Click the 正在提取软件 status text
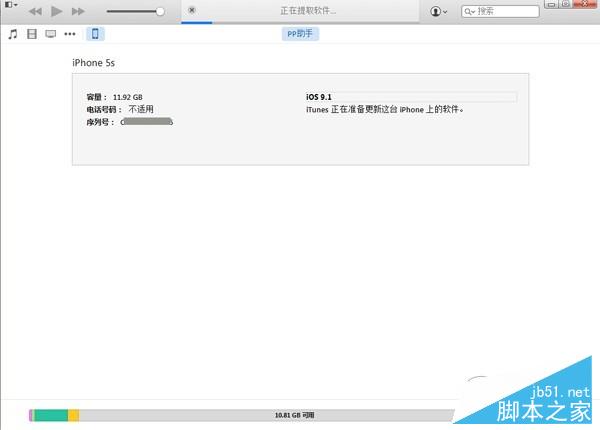This screenshot has height=430, width=600. click(x=308, y=11)
